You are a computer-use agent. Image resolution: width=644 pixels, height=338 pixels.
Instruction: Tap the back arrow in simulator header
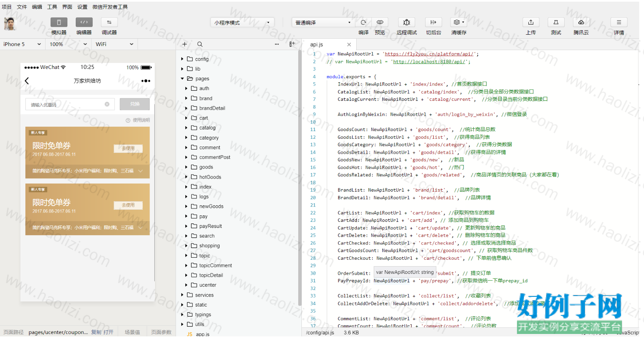tap(27, 81)
